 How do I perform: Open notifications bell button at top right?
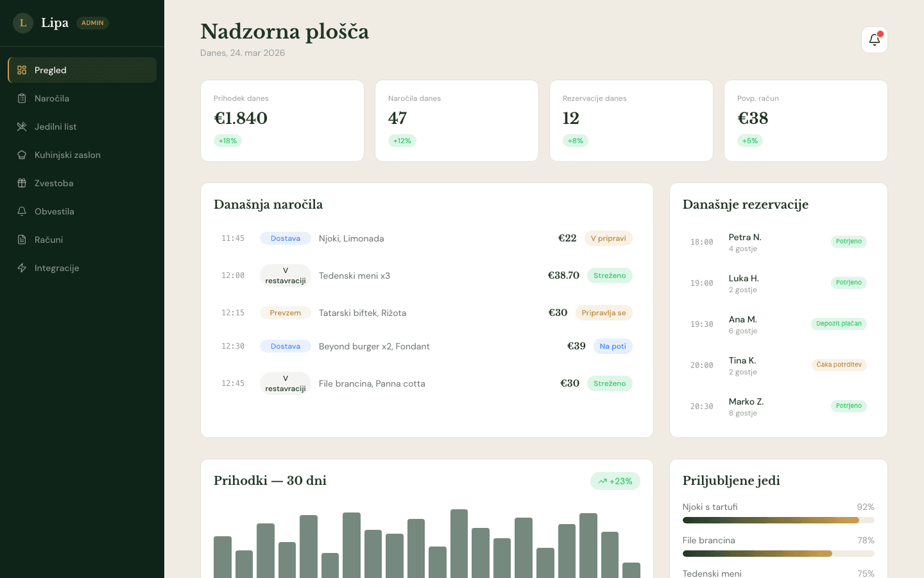875,40
